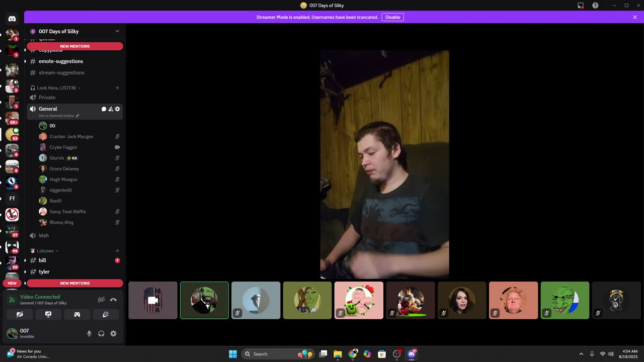644x362 pixels.
Task: Open User Settings gear
Action: pyautogui.click(x=113, y=333)
